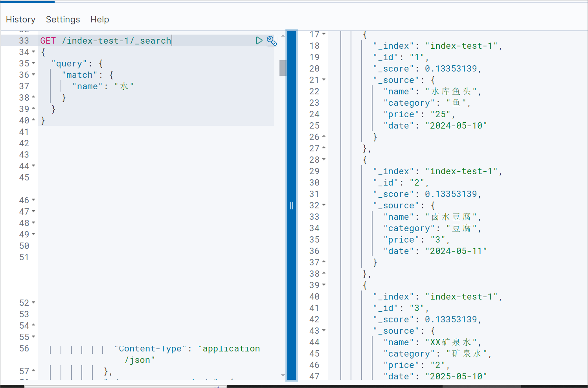Toggle fold arrow at editor line 40

click(x=33, y=120)
